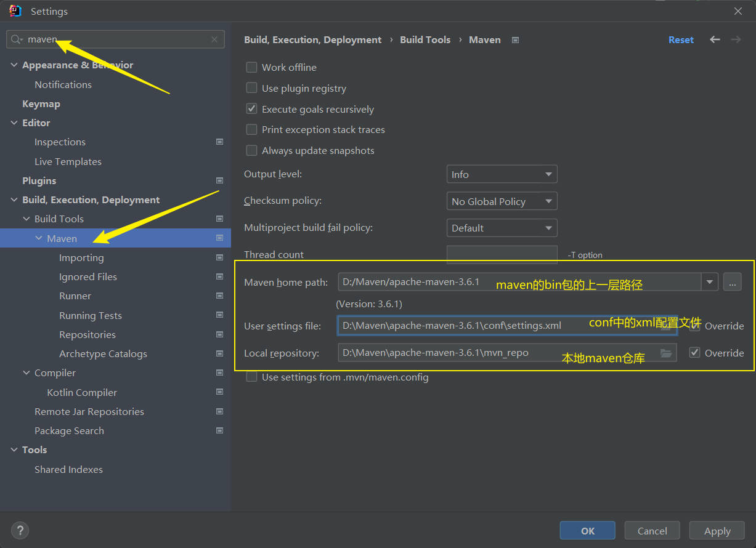Click the IntelliJ logo in the title bar
The image size is (756, 548).
(15, 11)
